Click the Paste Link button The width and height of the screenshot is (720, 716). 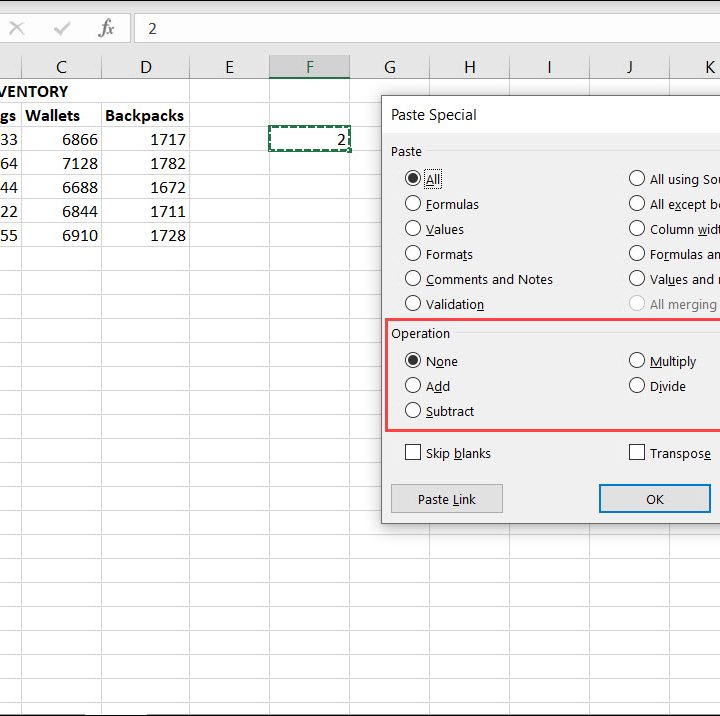447,499
